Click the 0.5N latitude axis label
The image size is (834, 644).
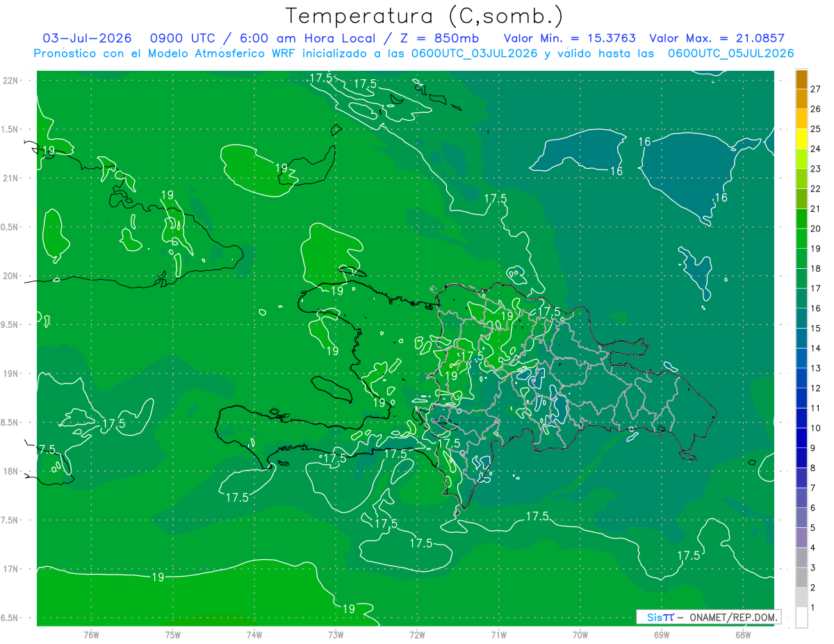(x=10, y=227)
